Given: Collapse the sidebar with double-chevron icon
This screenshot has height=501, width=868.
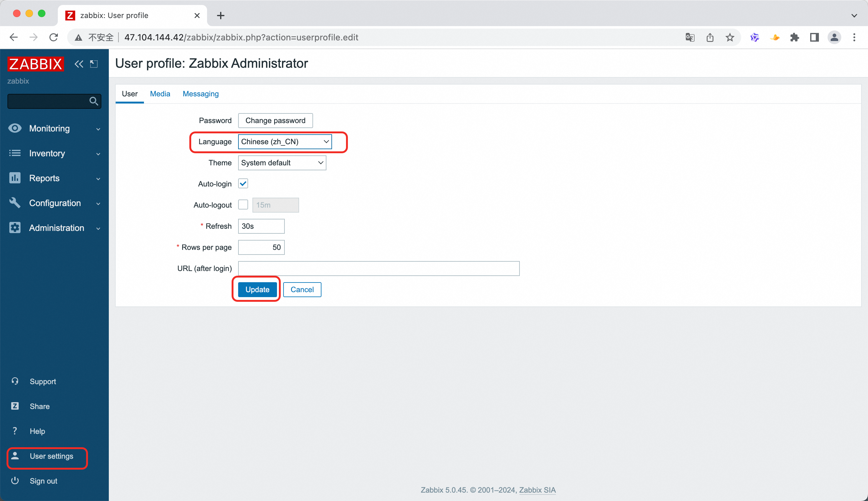Looking at the screenshot, I should (x=79, y=64).
